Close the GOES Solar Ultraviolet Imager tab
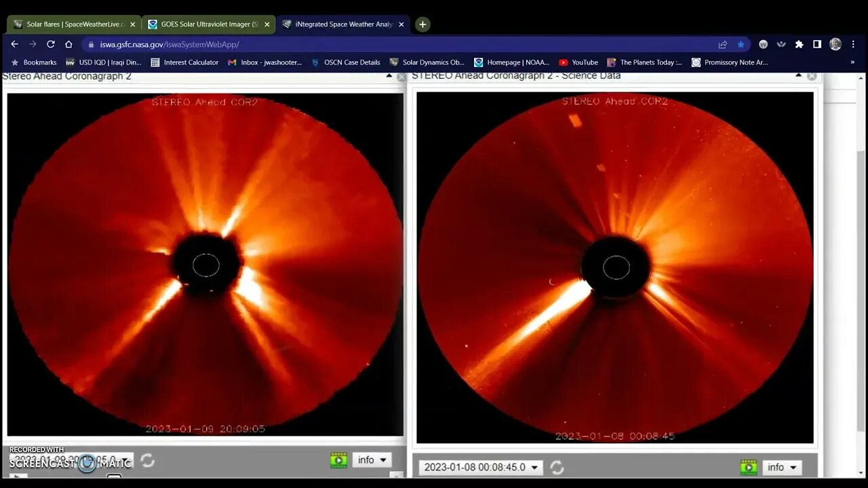This screenshot has width=868, height=488. click(267, 24)
